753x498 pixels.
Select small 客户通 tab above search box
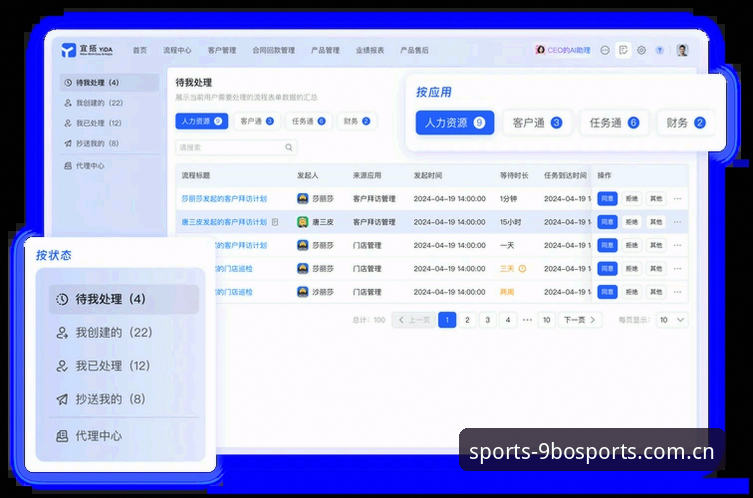257,121
